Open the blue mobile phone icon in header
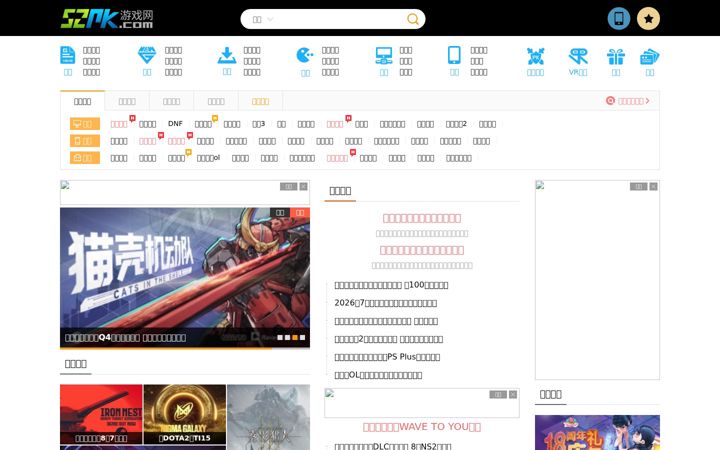720x450 pixels. click(619, 19)
